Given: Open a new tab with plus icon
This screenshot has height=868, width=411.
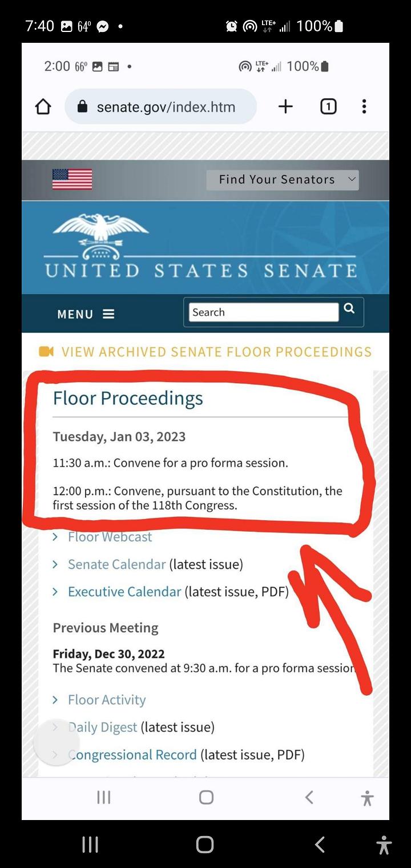Looking at the screenshot, I should click(x=285, y=106).
